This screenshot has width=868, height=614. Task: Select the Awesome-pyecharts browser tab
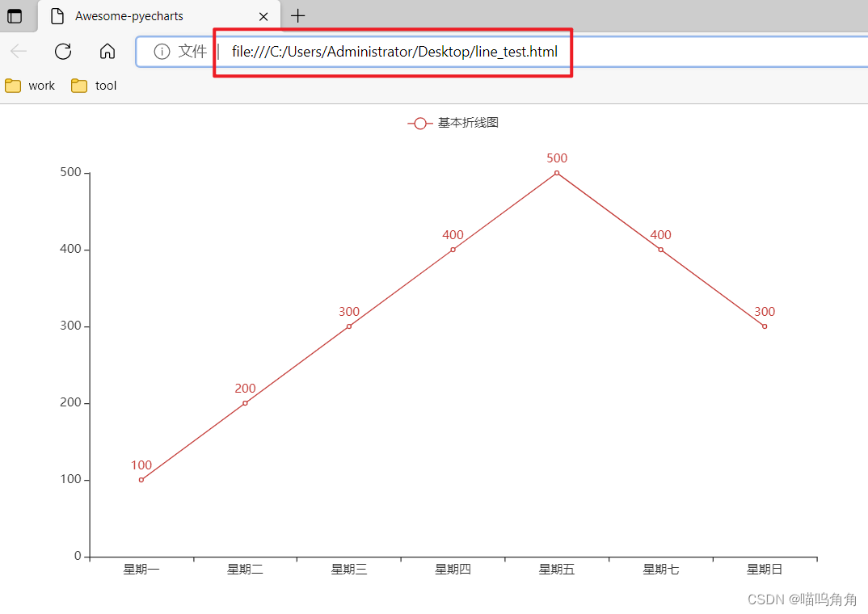coord(133,15)
